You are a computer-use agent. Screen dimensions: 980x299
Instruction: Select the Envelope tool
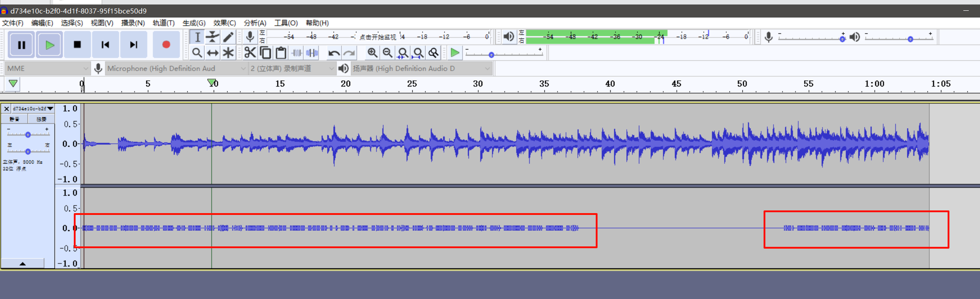212,37
